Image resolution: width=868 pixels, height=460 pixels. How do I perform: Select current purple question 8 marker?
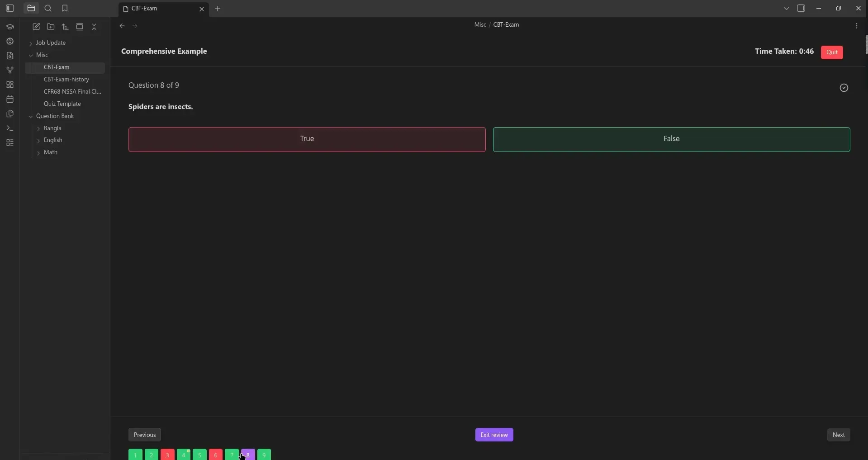click(x=248, y=455)
